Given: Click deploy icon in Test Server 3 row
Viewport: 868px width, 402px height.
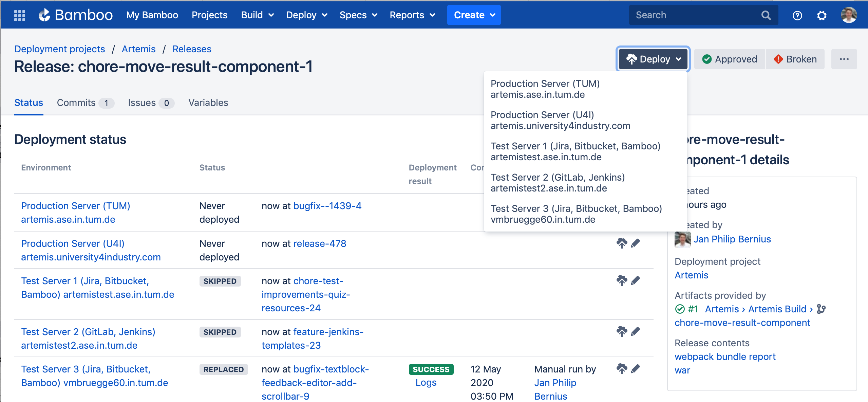Looking at the screenshot, I should pos(622,369).
